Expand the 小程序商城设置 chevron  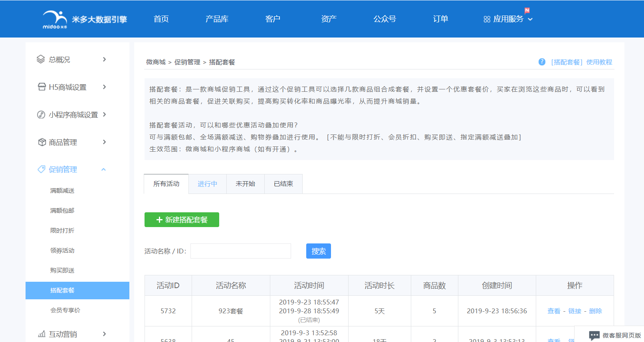point(104,115)
